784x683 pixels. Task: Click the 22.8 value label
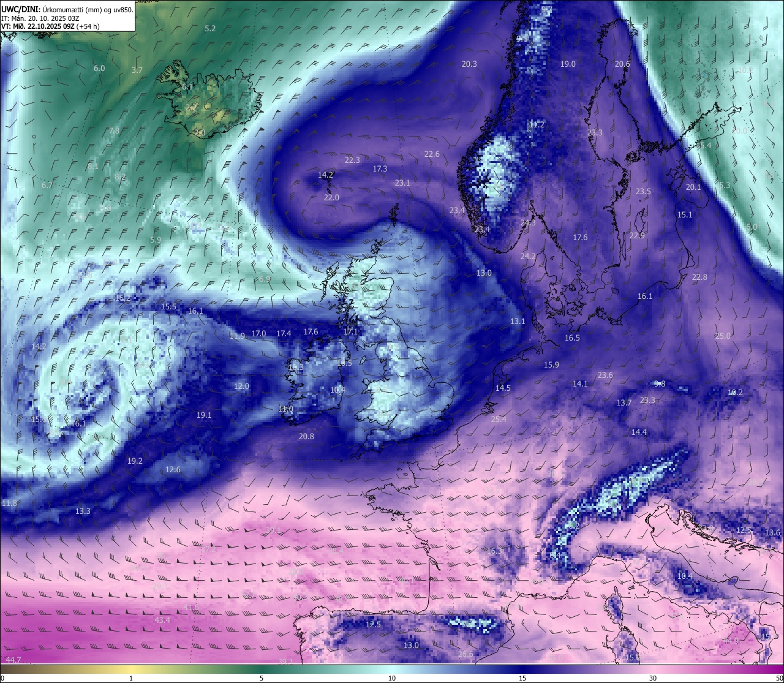[x=699, y=277]
